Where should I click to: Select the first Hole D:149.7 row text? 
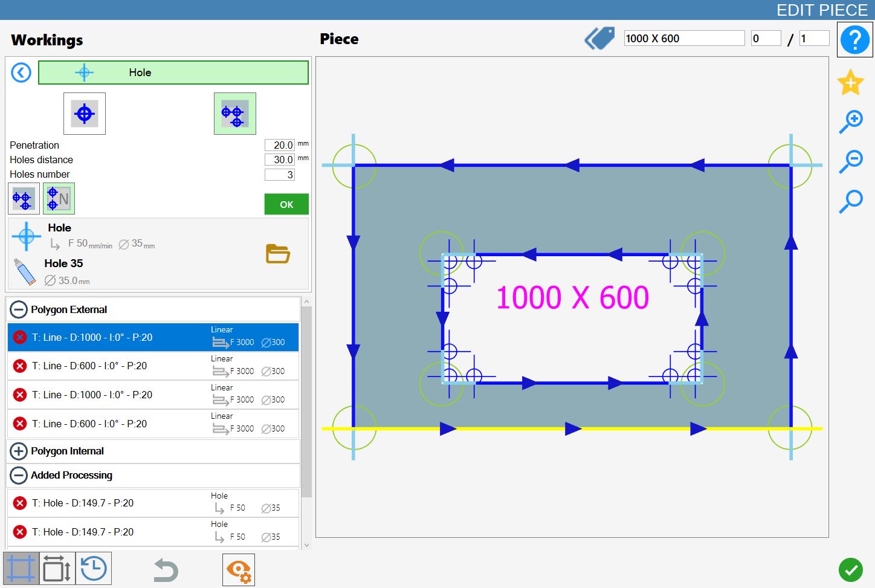83,503
